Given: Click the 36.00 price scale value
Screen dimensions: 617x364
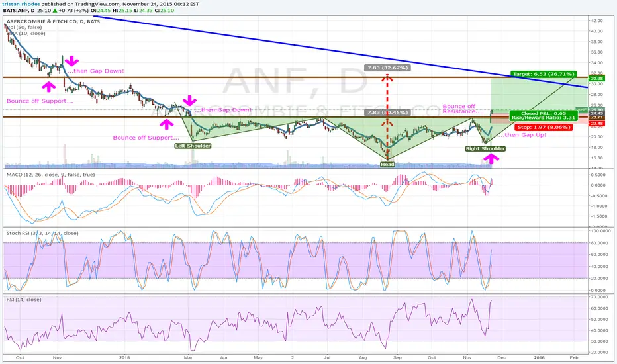Looking at the screenshot, I should [596, 52].
